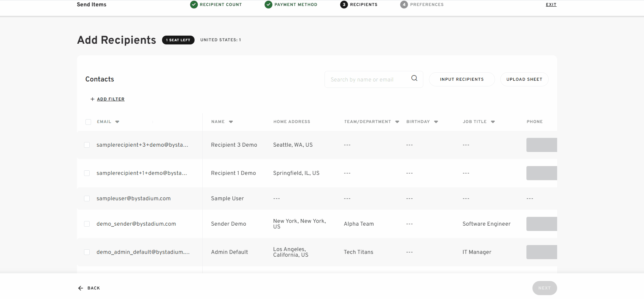Screen dimensions: 644x299
Task: Click the Home Address column header
Action: tap(292, 122)
